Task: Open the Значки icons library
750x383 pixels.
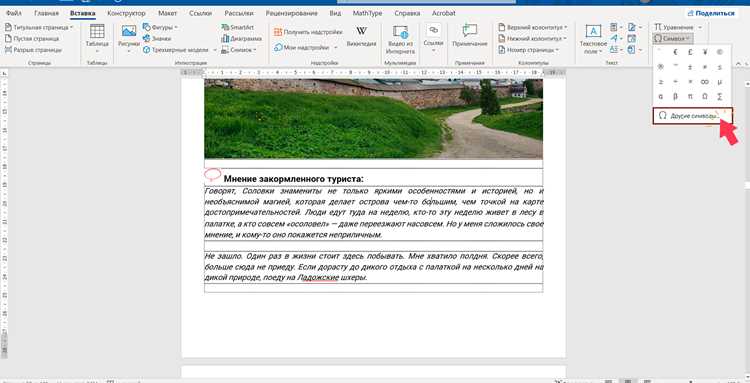Action: [x=157, y=38]
